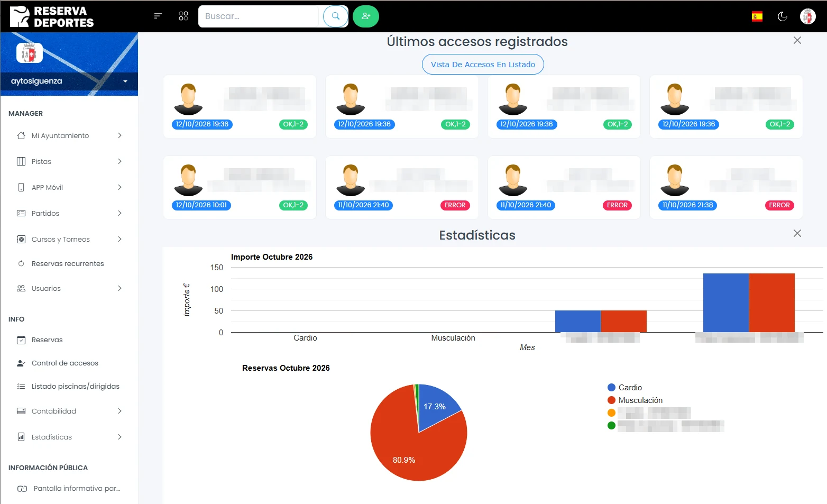Expand APP Móvil submenu chevron

coord(120,187)
